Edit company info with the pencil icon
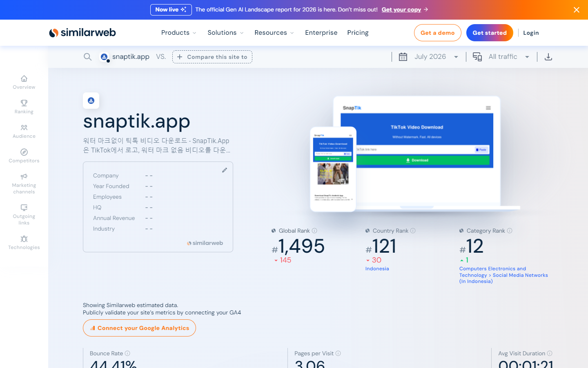 click(225, 170)
